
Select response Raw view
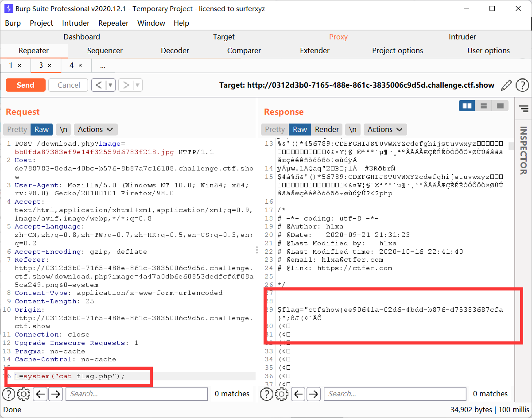300,129
